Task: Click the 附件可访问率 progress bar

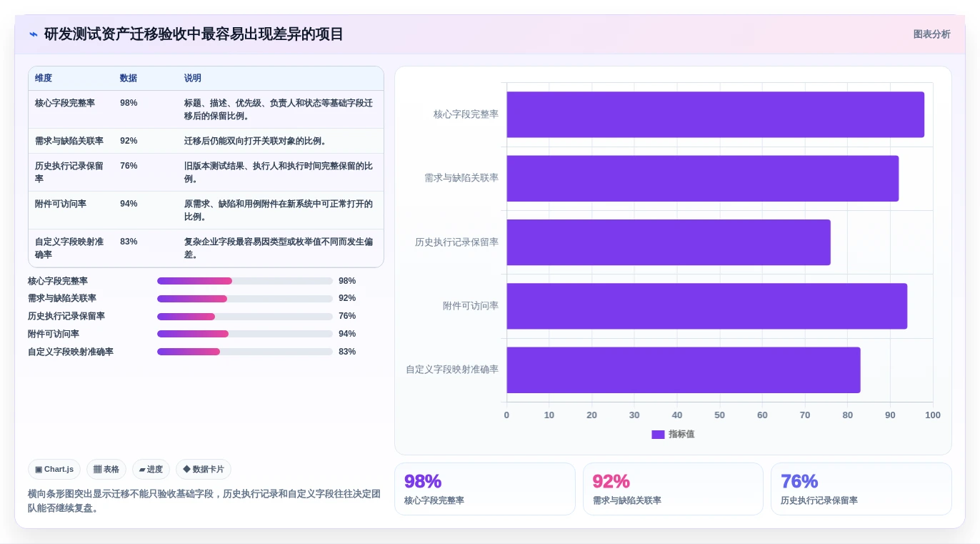Action: point(245,334)
